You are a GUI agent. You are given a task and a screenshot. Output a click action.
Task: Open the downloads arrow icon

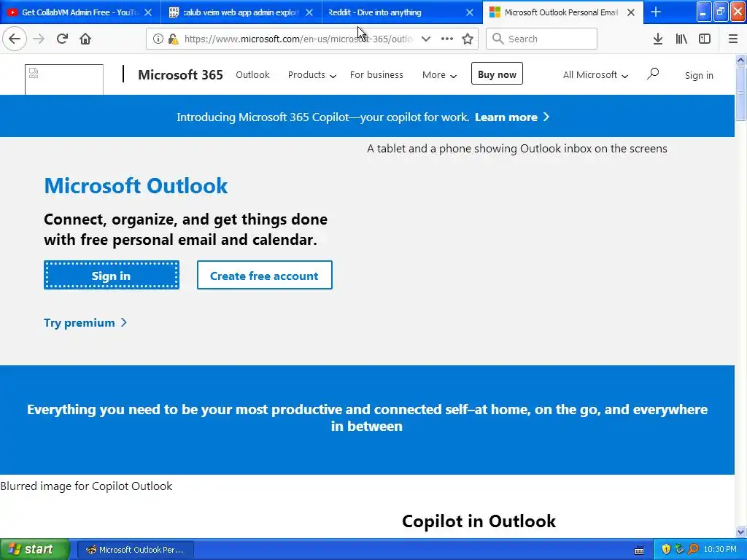[658, 39]
